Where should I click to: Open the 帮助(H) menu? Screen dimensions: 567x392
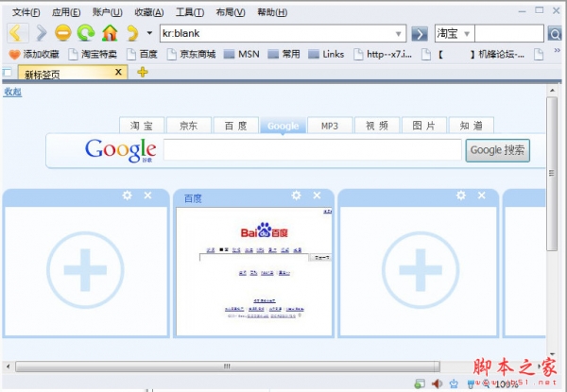pos(272,12)
